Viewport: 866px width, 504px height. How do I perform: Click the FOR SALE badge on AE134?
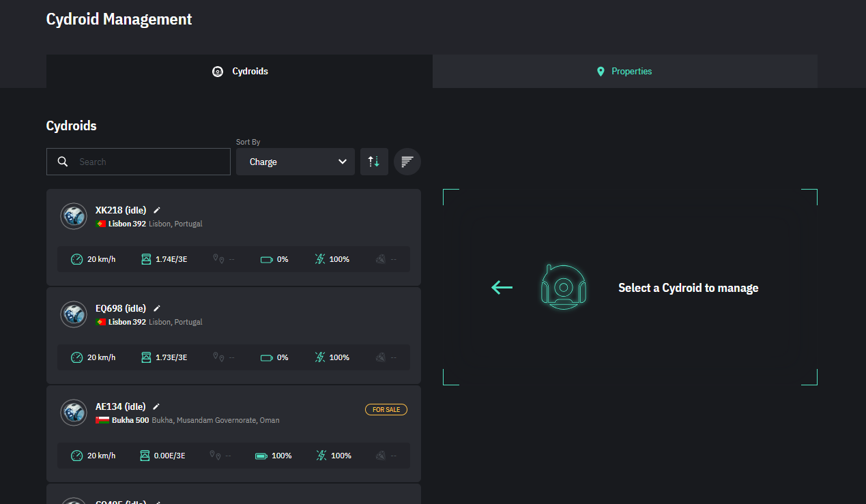coord(386,410)
